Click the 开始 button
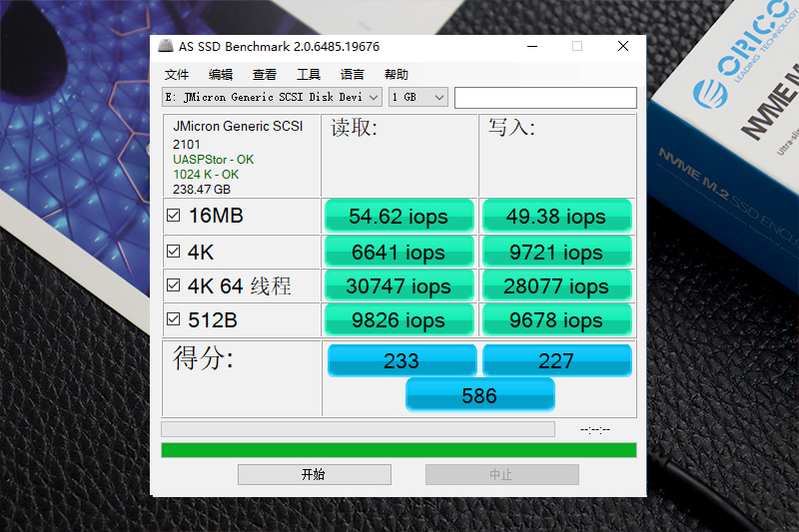799x532 pixels. [x=315, y=474]
